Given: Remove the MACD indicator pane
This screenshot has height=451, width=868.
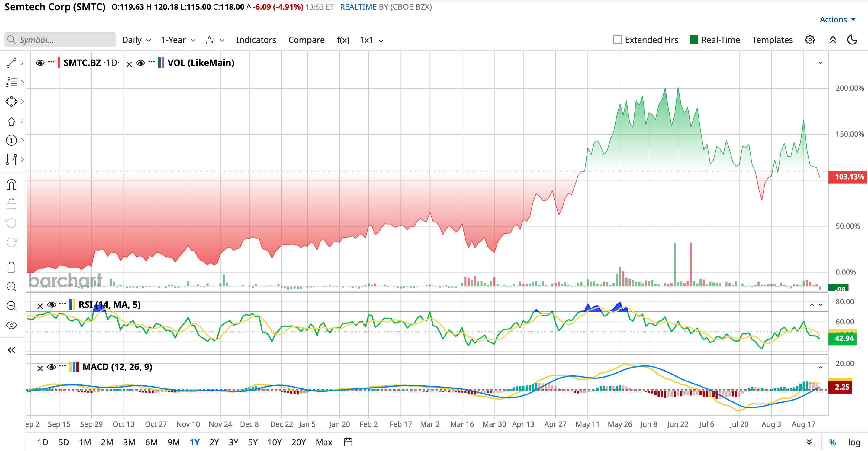Looking at the screenshot, I should (x=40, y=368).
